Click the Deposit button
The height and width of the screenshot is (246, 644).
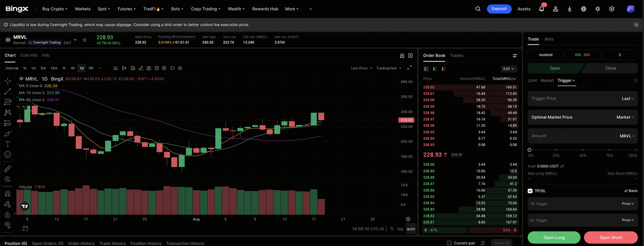click(499, 9)
